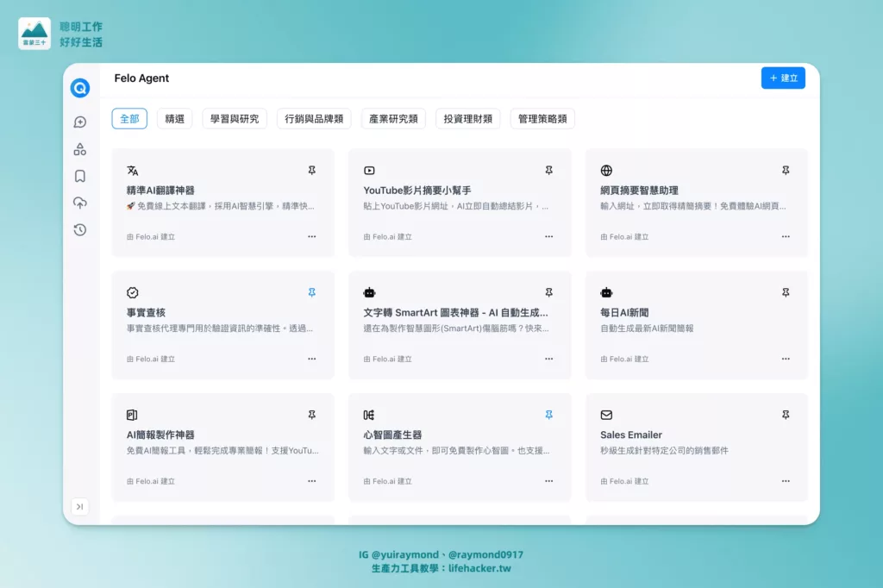Open a new chat via speech bubble icon
883x588 pixels.
[x=79, y=122]
